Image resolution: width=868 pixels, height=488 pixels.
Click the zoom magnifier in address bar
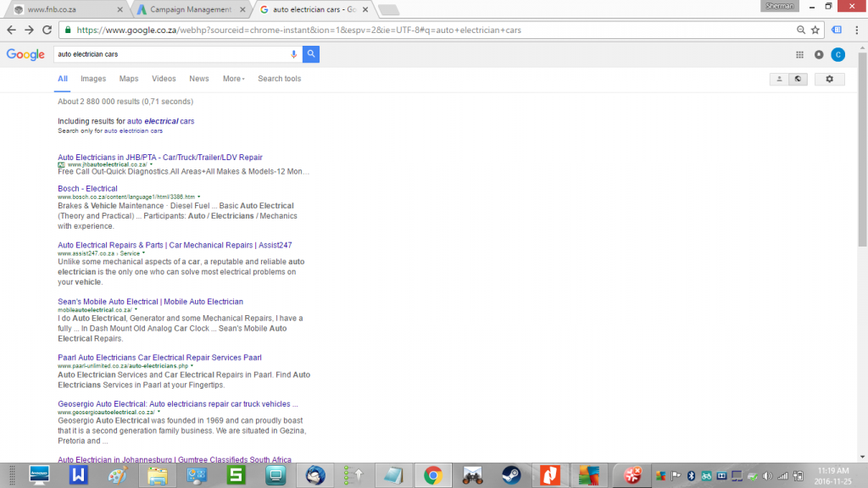click(x=800, y=30)
